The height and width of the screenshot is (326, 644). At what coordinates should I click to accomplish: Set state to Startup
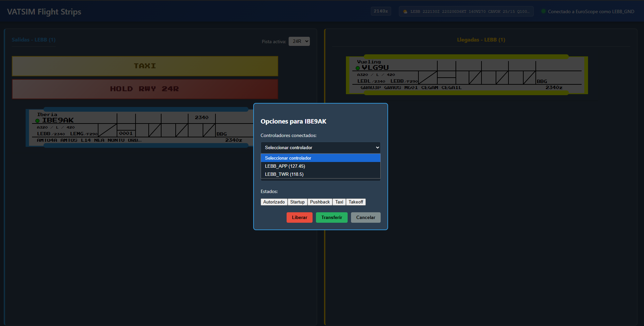tap(297, 202)
